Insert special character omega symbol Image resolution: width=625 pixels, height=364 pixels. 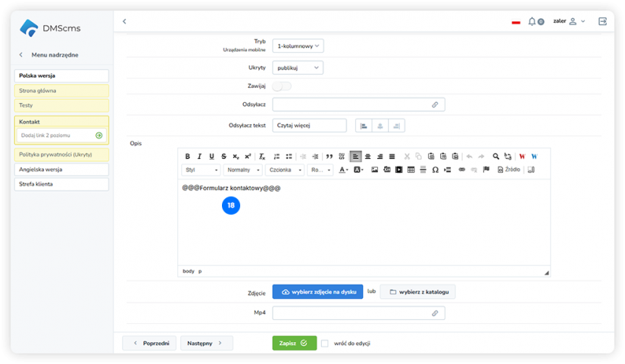435,170
